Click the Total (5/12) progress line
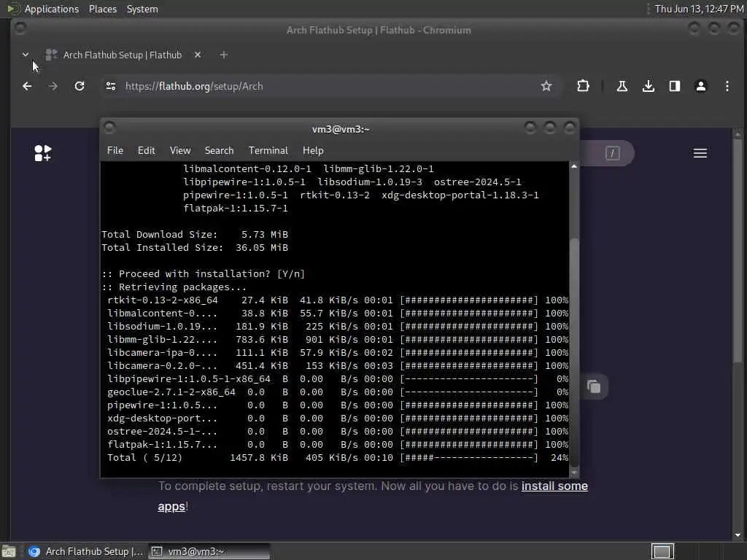 (337, 458)
